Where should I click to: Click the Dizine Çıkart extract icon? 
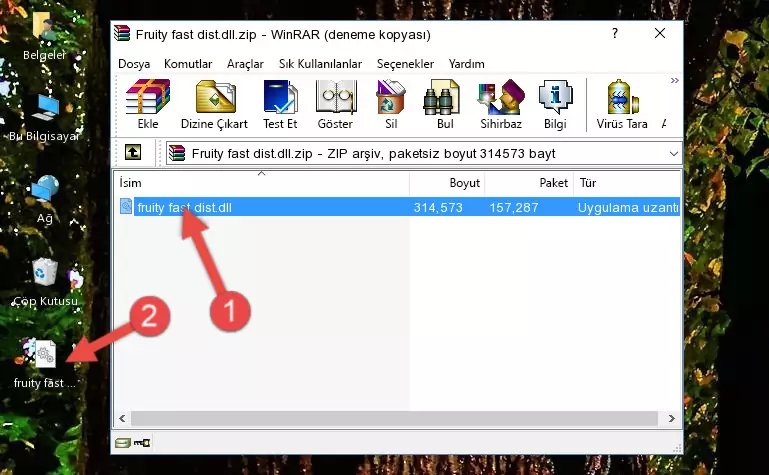tap(215, 104)
